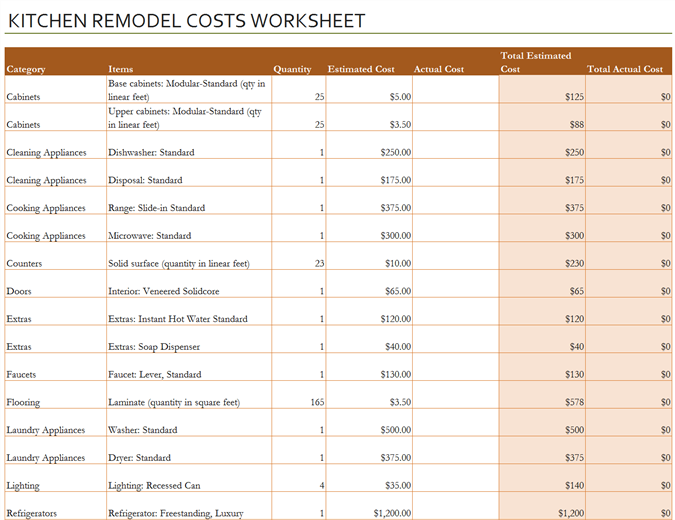Select the Actual Cost column header
675x520 pixels.
tap(439, 69)
